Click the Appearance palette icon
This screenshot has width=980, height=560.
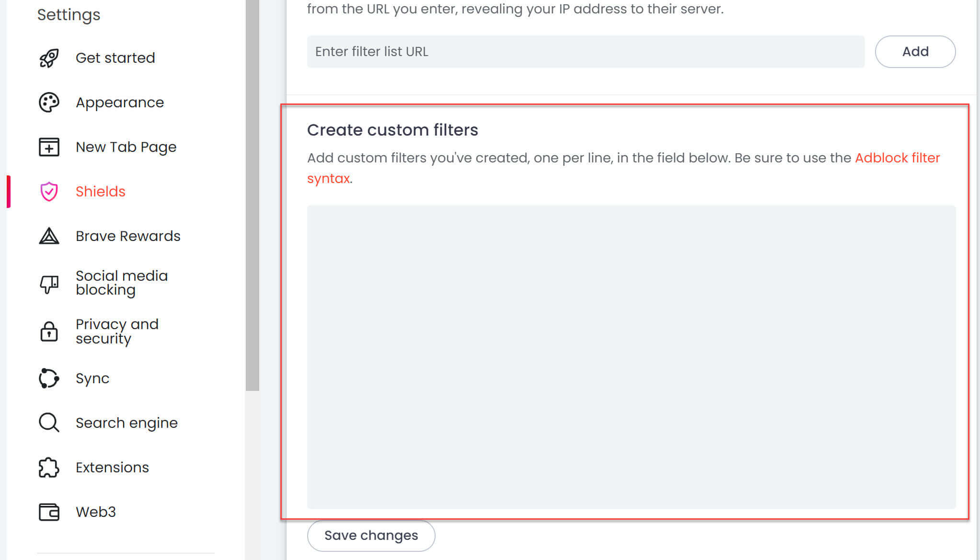(49, 103)
